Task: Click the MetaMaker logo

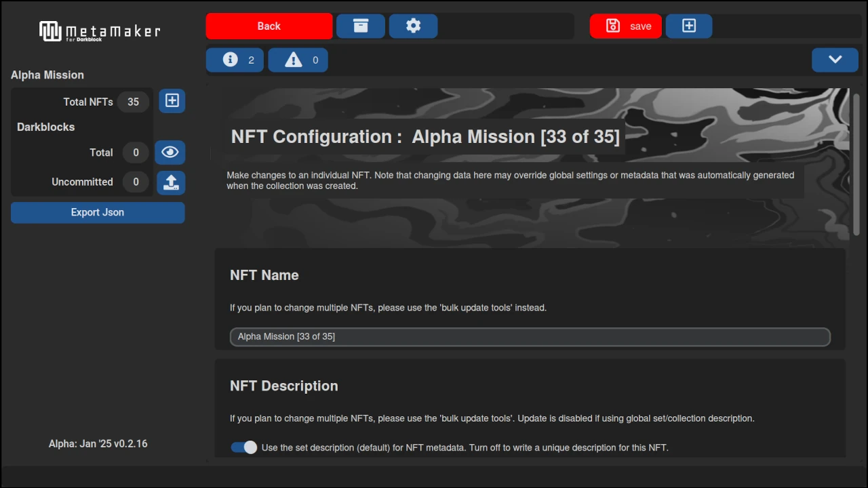Action: 100,31
